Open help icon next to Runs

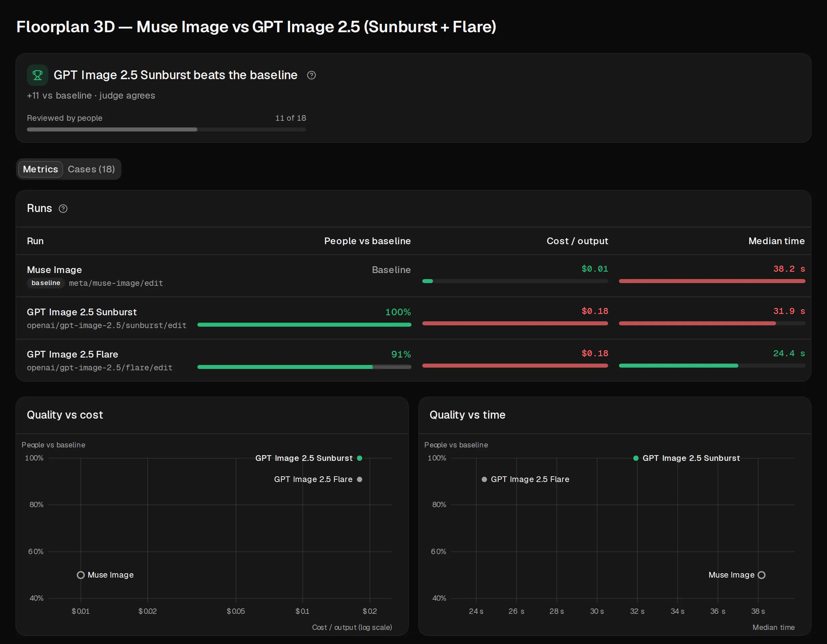coord(63,209)
